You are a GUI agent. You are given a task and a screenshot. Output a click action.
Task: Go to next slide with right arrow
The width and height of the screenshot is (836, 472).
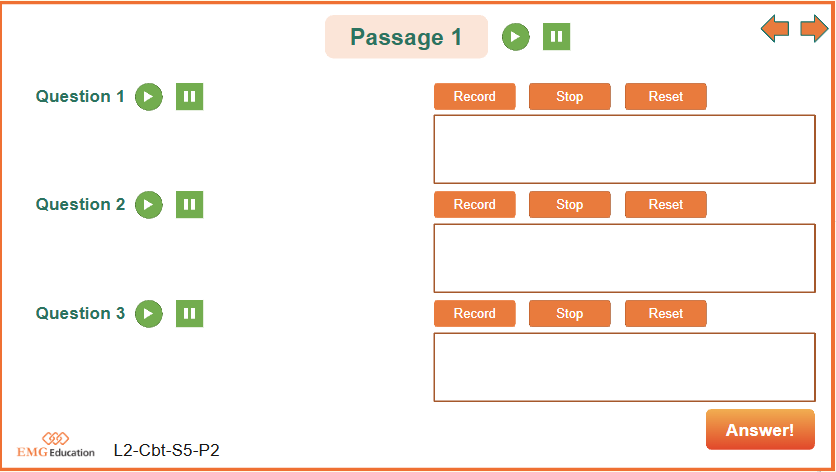tap(814, 29)
